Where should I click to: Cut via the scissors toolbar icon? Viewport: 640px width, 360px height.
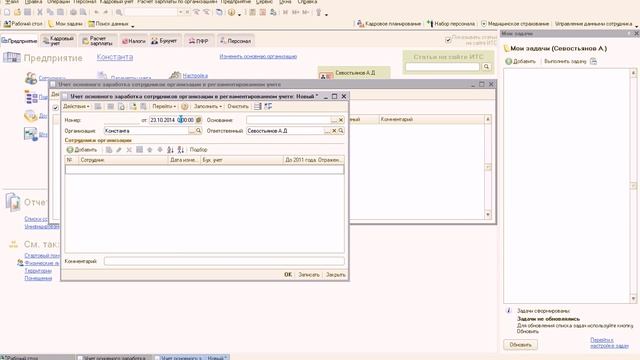(40, 12)
